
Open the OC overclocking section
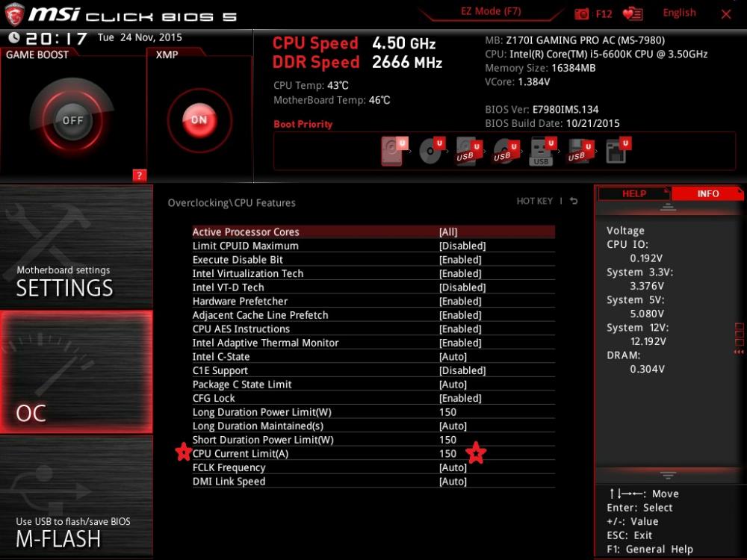[76, 372]
